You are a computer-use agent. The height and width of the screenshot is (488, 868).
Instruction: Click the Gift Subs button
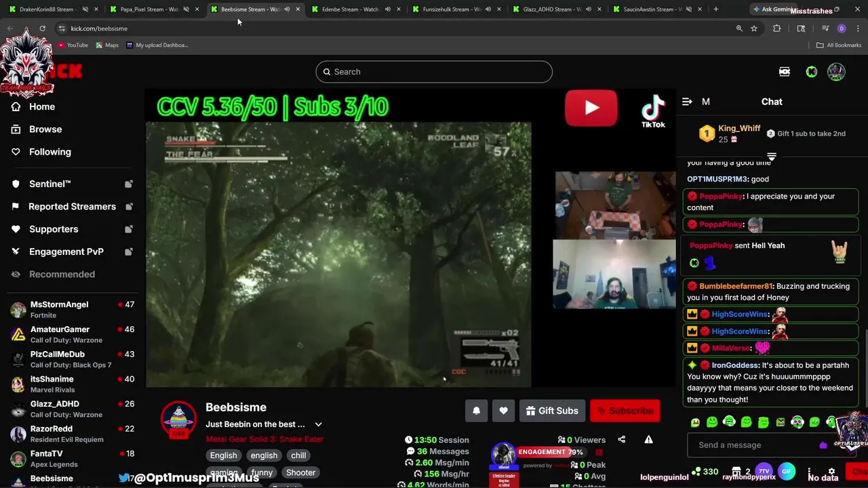point(551,411)
